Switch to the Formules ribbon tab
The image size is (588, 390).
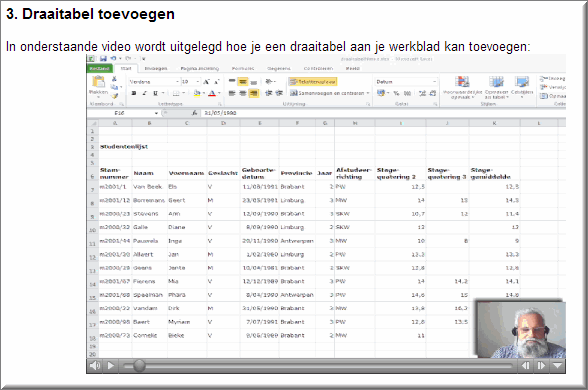pyautogui.click(x=243, y=69)
